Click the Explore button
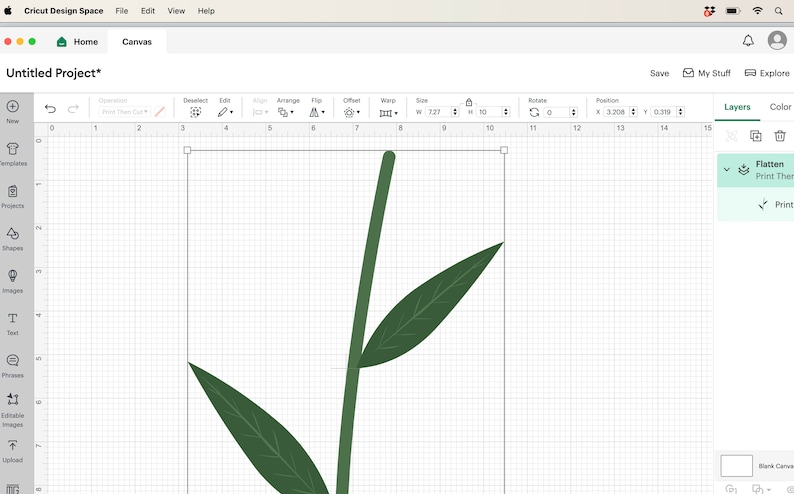The width and height of the screenshot is (794, 494). 767,73
